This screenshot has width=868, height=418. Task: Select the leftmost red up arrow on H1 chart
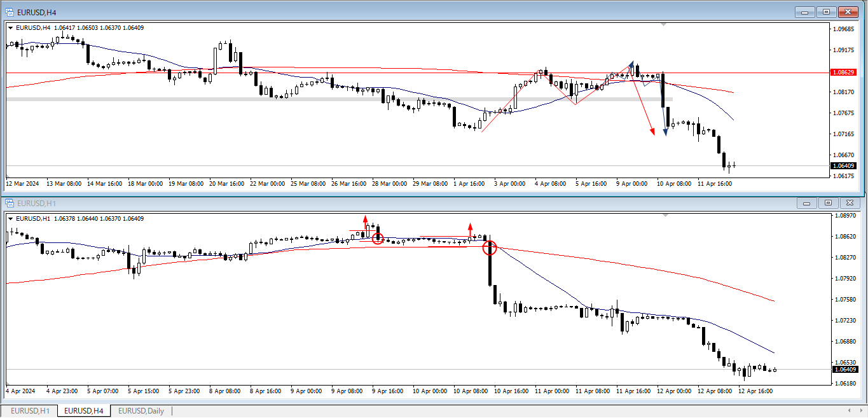pyautogui.click(x=366, y=221)
